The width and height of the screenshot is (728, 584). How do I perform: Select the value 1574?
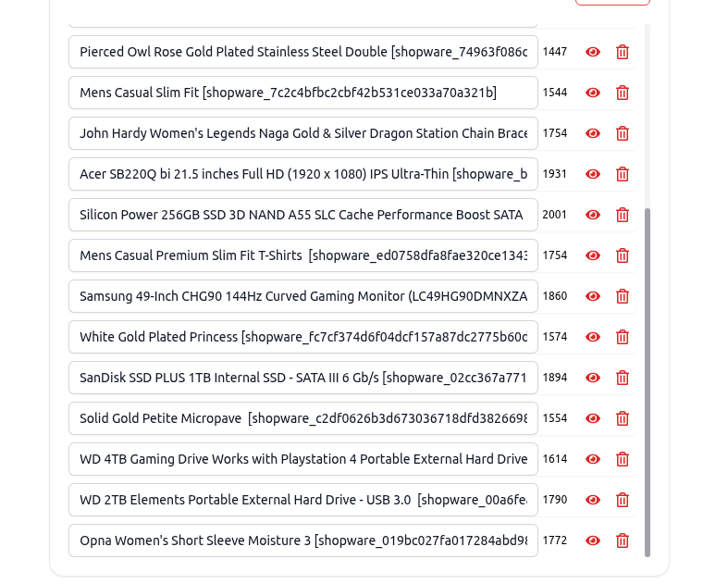point(555,337)
